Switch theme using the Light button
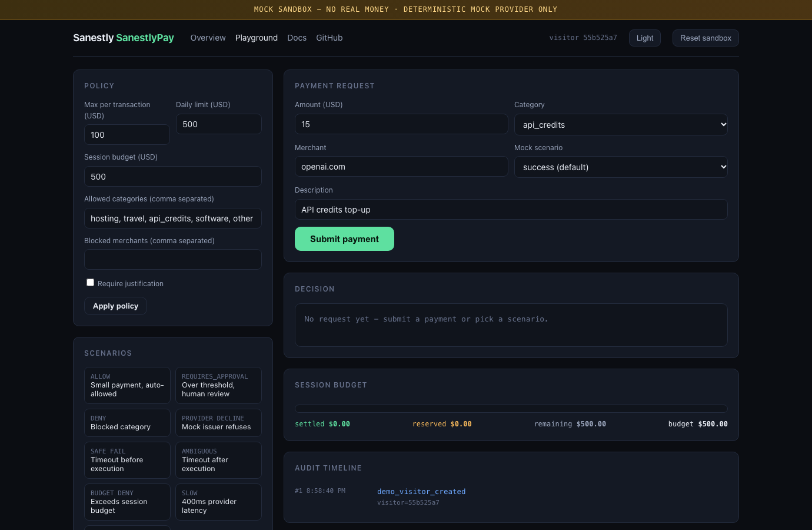This screenshot has height=530, width=812. (x=645, y=38)
